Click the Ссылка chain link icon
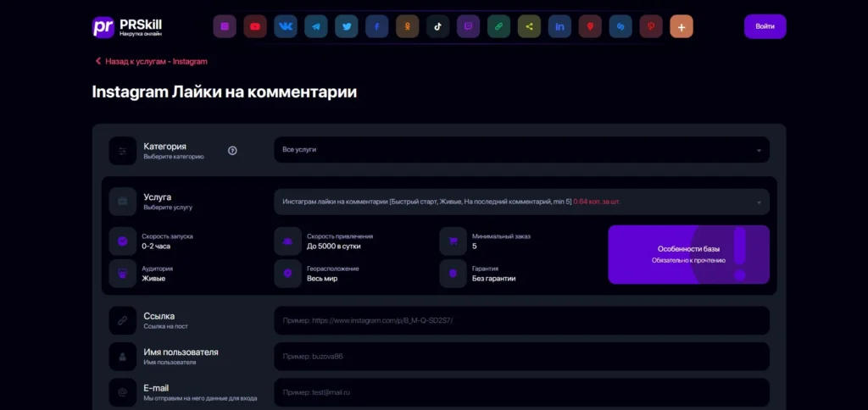The image size is (868, 410). pyautogui.click(x=123, y=320)
